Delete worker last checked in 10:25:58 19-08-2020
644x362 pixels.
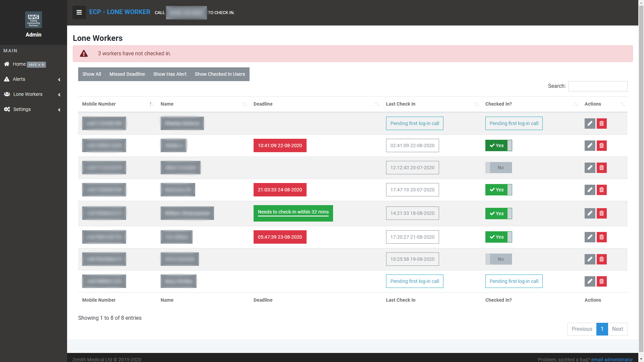(x=601, y=259)
